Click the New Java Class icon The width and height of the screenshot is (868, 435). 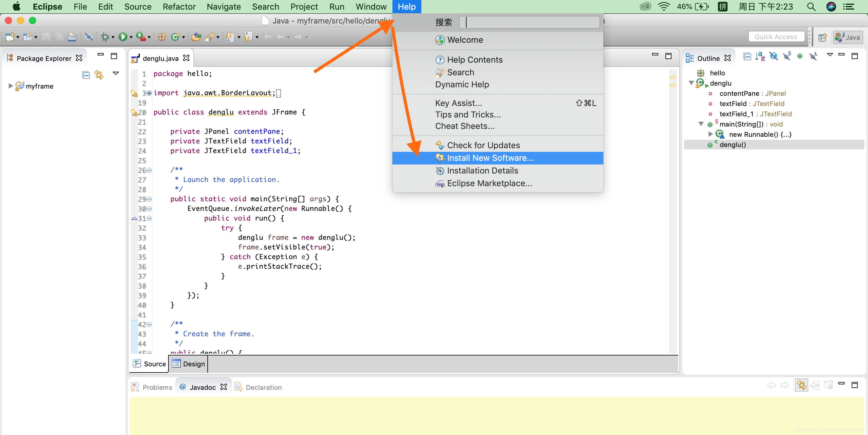click(175, 37)
